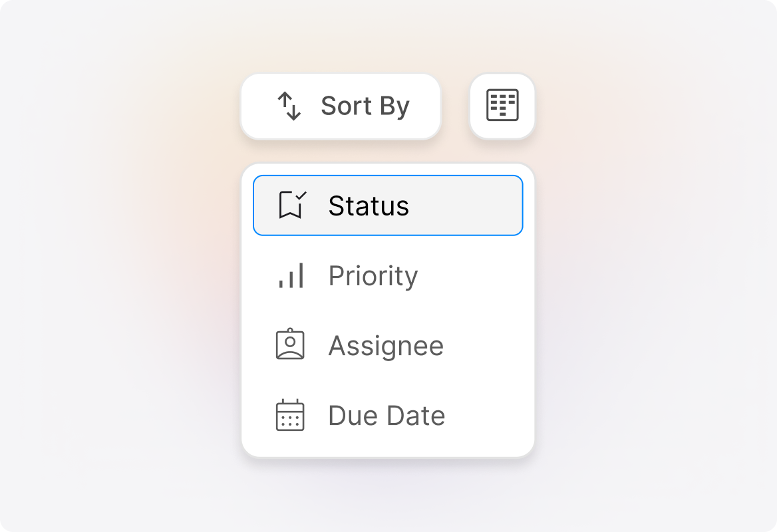The height and width of the screenshot is (532, 777).
Task: Expand sorting choices via Sort By control
Action: (x=341, y=106)
